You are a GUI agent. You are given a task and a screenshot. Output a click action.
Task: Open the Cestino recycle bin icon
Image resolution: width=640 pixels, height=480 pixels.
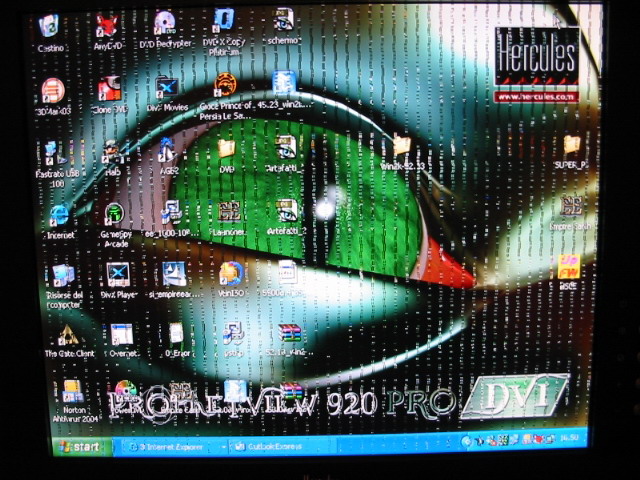click(49, 26)
